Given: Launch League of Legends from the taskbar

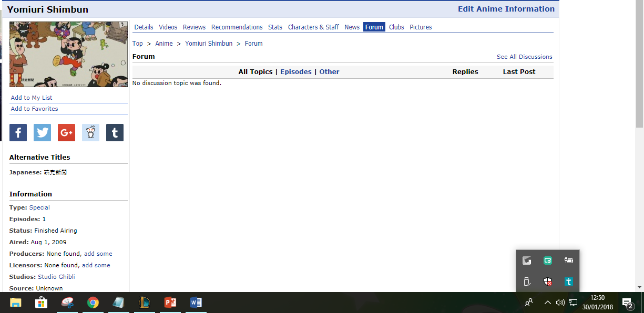Looking at the screenshot, I should [x=145, y=302].
